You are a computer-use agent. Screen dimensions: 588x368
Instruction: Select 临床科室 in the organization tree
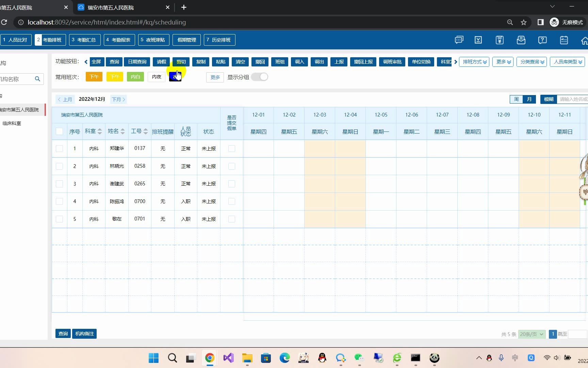[12, 123]
